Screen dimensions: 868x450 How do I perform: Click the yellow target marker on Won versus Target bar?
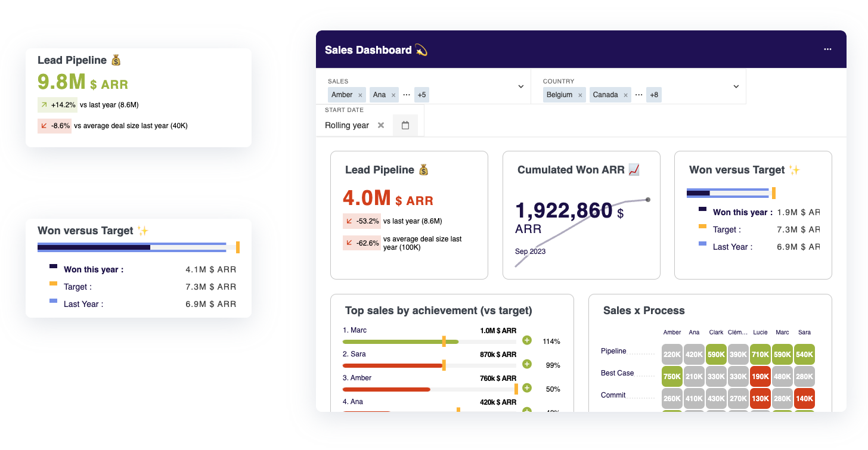click(x=773, y=193)
